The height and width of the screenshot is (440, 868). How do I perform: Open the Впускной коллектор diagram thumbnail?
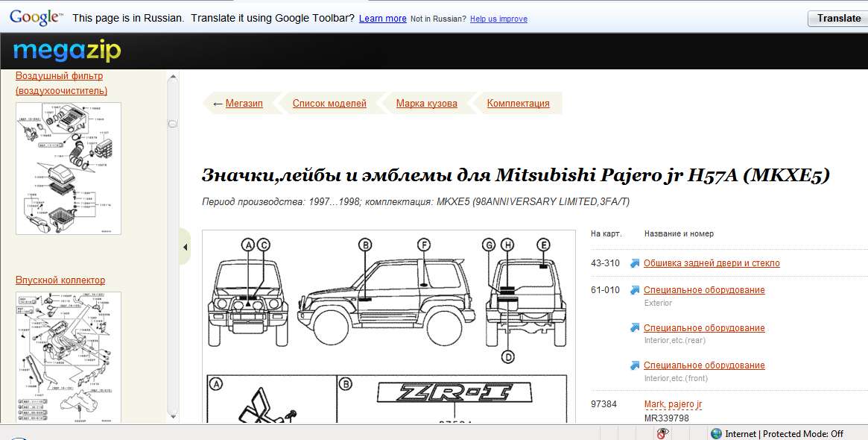(68, 354)
